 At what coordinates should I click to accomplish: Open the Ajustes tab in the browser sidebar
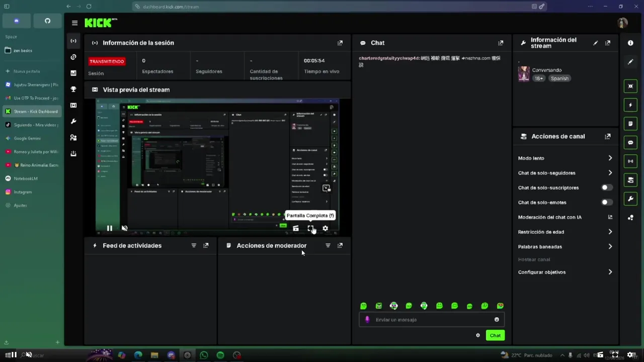pyautogui.click(x=32, y=205)
